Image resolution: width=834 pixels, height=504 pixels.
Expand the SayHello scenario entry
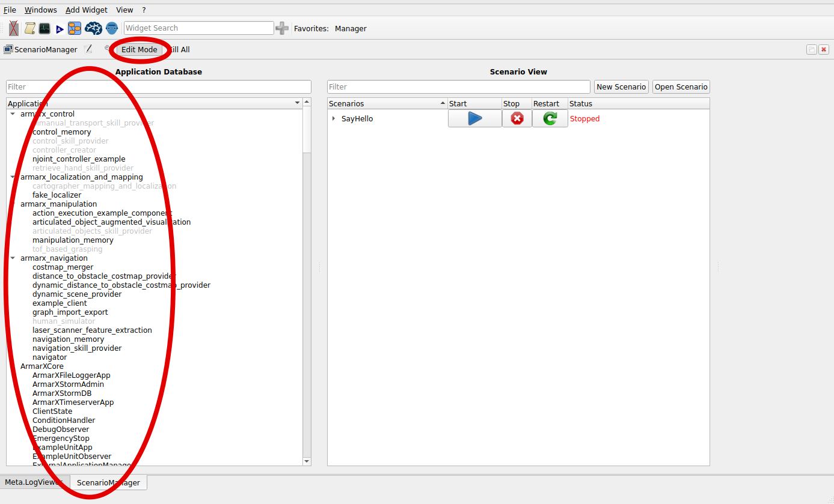pyautogui.click(x=334, y=118)
